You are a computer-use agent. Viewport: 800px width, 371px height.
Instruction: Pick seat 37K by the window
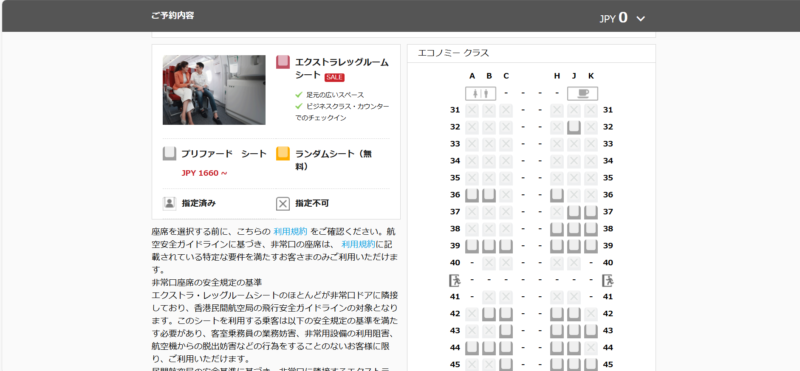tap(591, 212)
